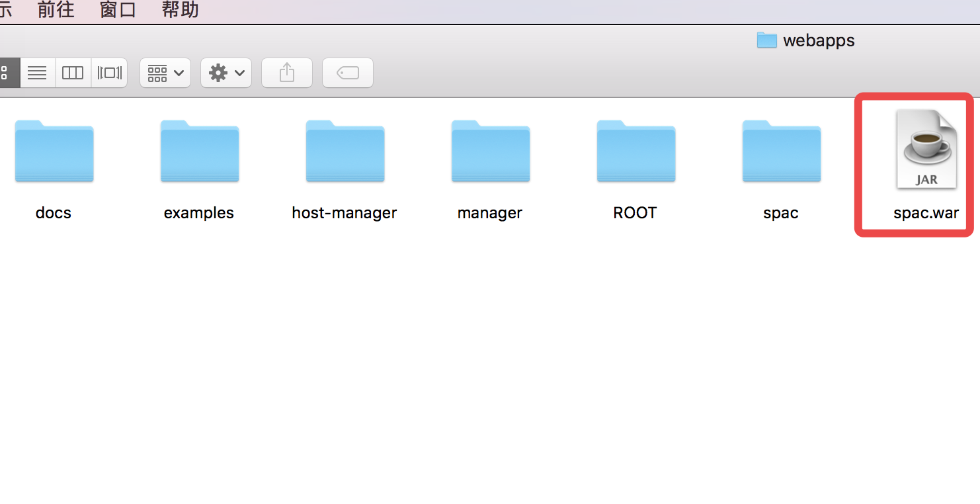Image resolution: width=980 pixels, height=504 pixels.
Task: Click the spac.war file name label
Action: (926, 213)
